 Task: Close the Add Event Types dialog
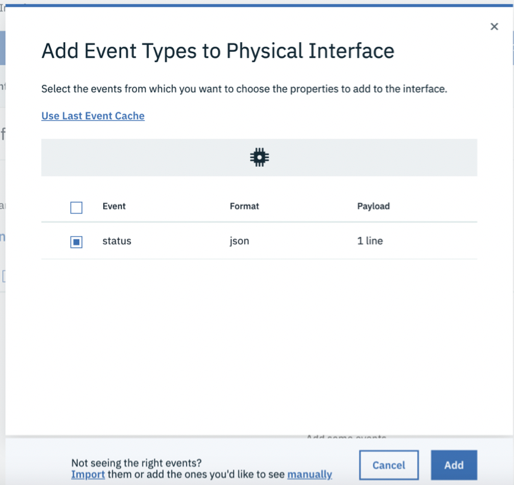pos(494,26)
